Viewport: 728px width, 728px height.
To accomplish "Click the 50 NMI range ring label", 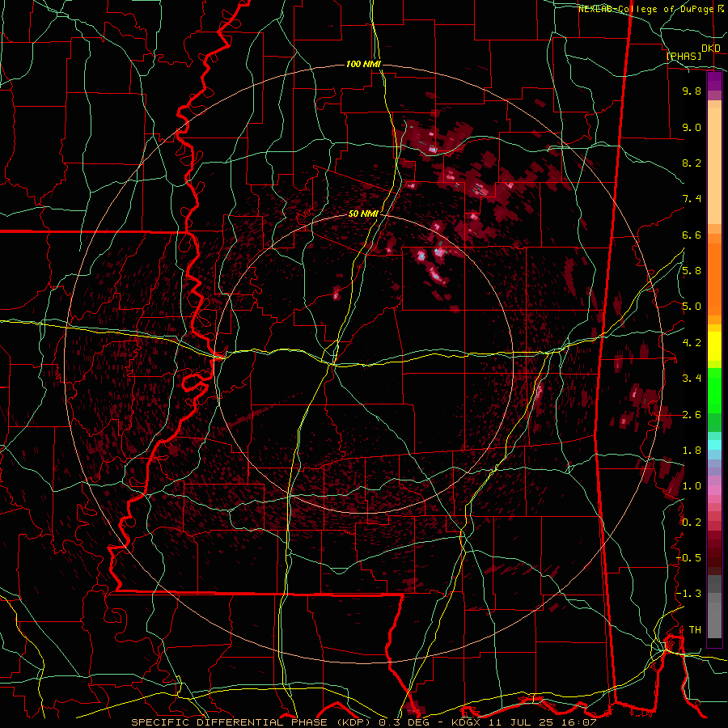I will click(x=363, y=214).
